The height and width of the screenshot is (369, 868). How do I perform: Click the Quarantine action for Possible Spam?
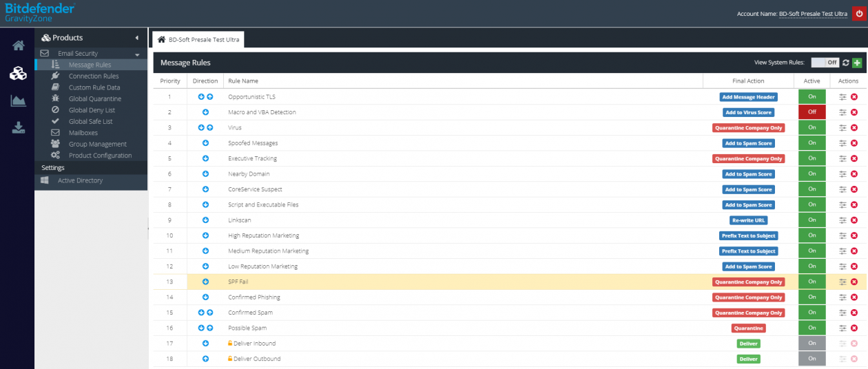coord(748,328)
